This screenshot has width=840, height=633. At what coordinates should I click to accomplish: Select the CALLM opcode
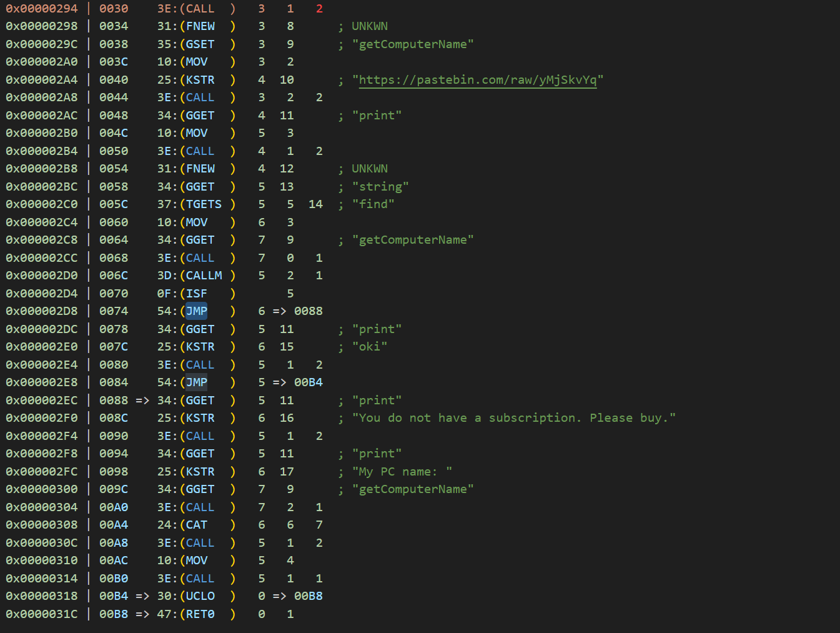tap(204, 276)
